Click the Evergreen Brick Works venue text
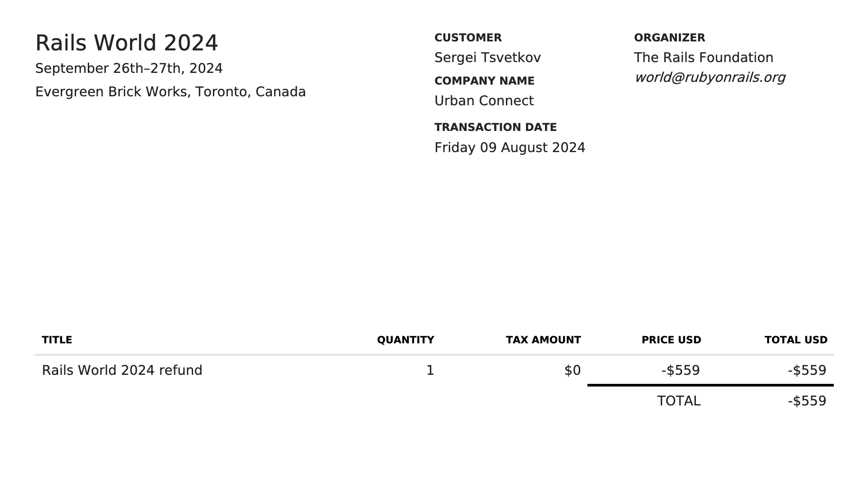866x504 pixels. [x=171, y=92]
